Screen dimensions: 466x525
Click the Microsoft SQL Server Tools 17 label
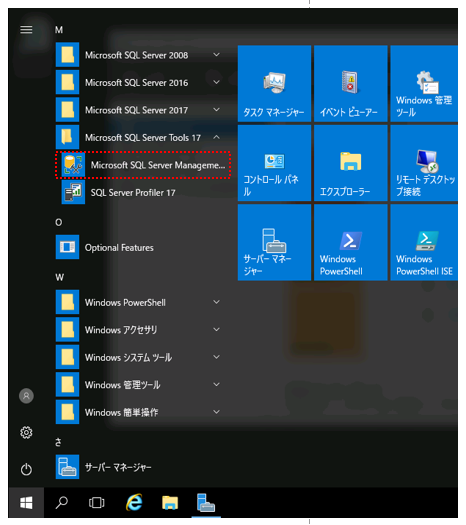point(143,138)
